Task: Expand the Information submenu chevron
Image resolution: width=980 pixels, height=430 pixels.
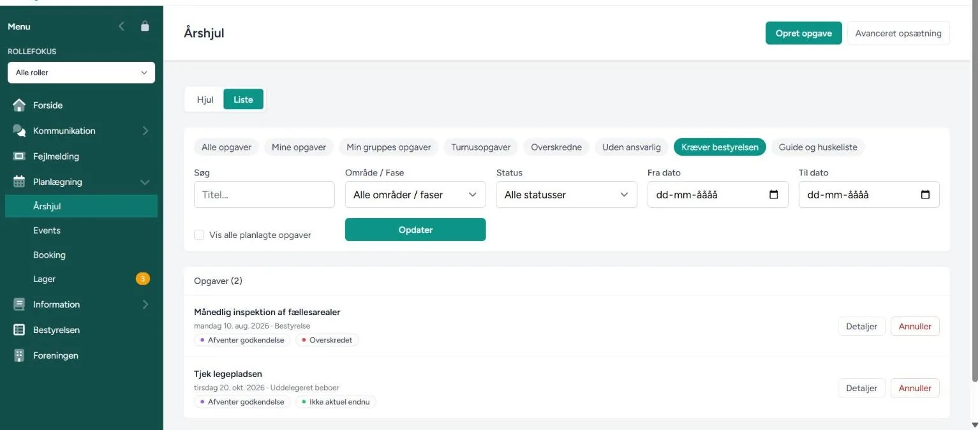Action: click(x=145, y=304)
